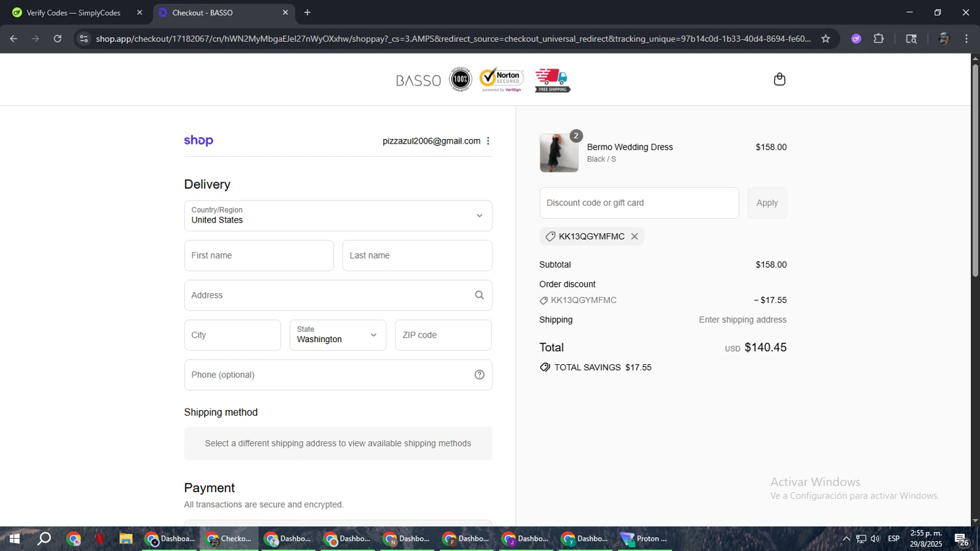Click the Last name field
This screenshot has width=980, height=551.
pyautogui.click(x=417, y=255)
